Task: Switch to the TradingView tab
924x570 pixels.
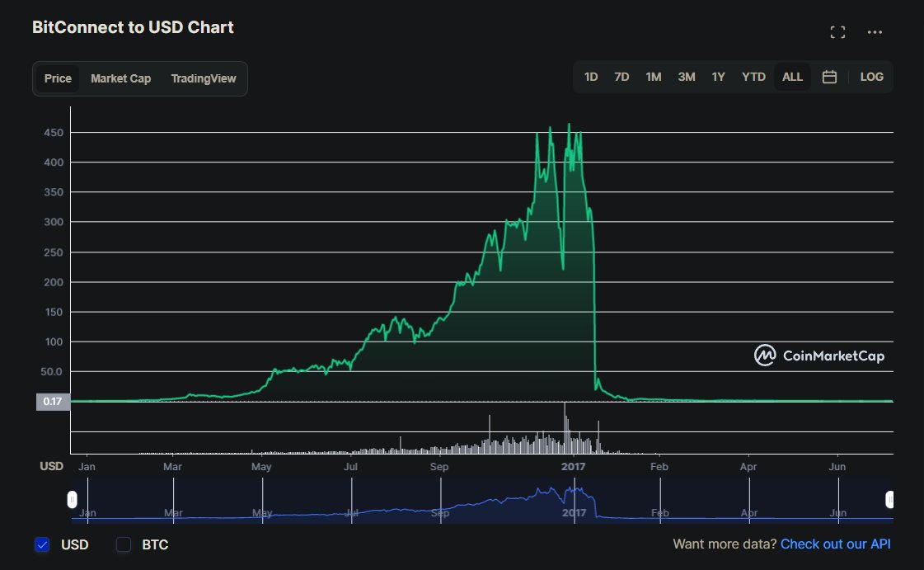Action: (x=204, y=78)
